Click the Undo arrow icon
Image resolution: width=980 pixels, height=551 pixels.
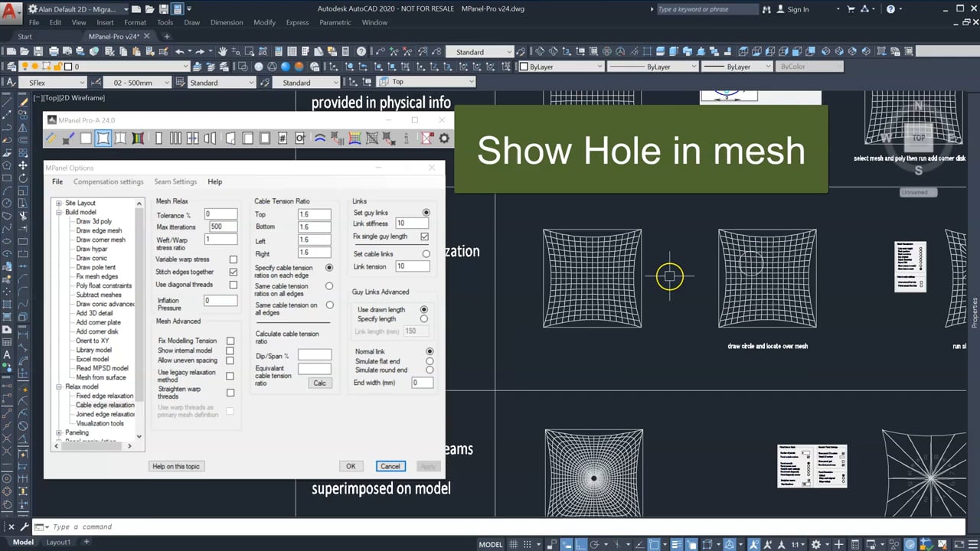pyautogui.click(x=181, y=51)
